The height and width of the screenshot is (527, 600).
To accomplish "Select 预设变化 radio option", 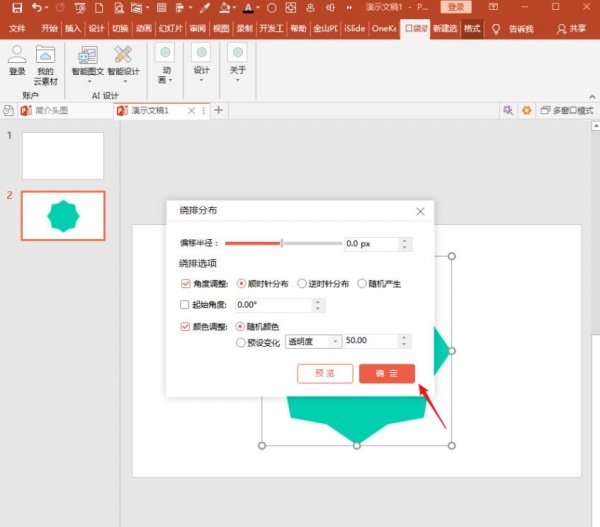I will pyautogui.click(x=240, y=342).
